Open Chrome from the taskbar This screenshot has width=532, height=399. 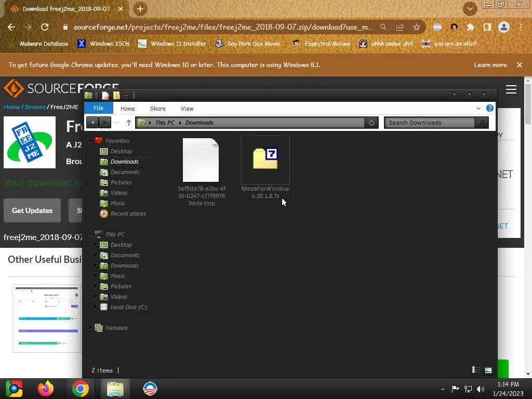pos(81,389)
